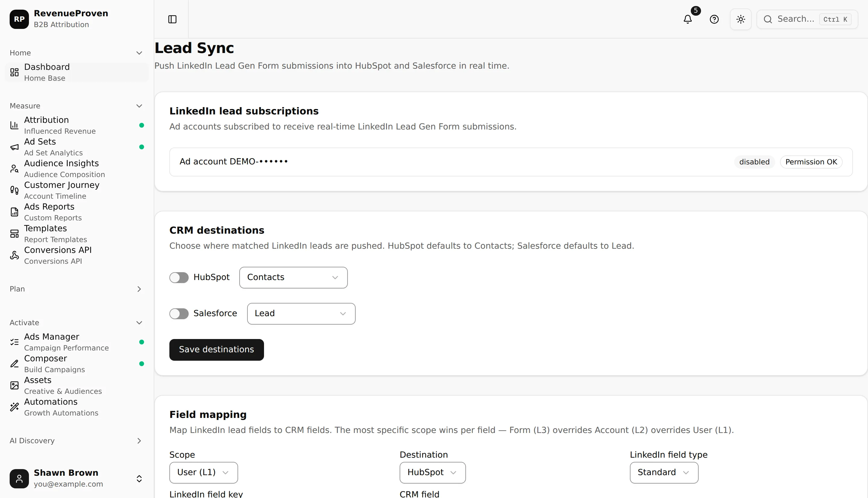Click the Dashboard grid icon
Image resolution: width=868 pixels, height=498 pixels.
coord(14,72)
